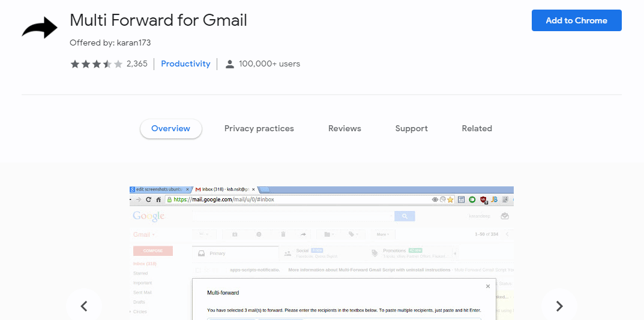This screenshot has width=644, height=320.
Task: Click the Offered by: karan173 text
Action: 110,43
